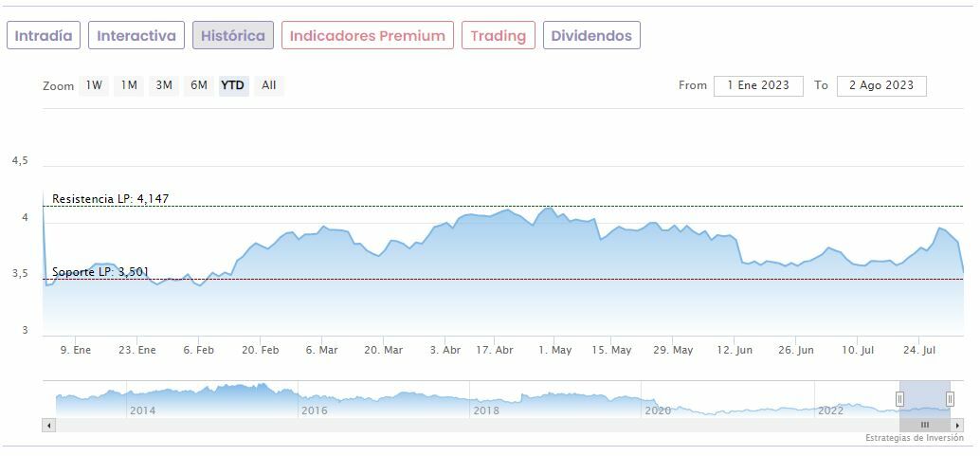The image size is (980, 456).
Task: Click the Estrategias de Inversión credit link
Action: pyautogui.click(x=914, y=438)
